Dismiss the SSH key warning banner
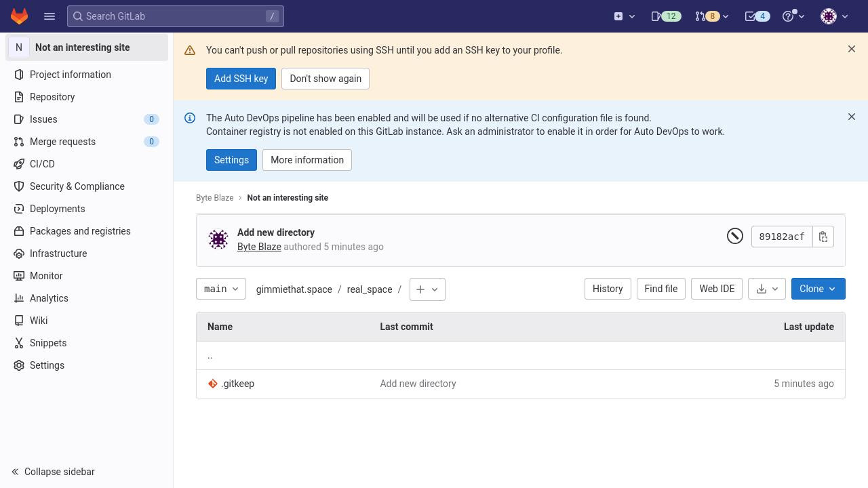The image size is (868, 488). coord(852,49)
